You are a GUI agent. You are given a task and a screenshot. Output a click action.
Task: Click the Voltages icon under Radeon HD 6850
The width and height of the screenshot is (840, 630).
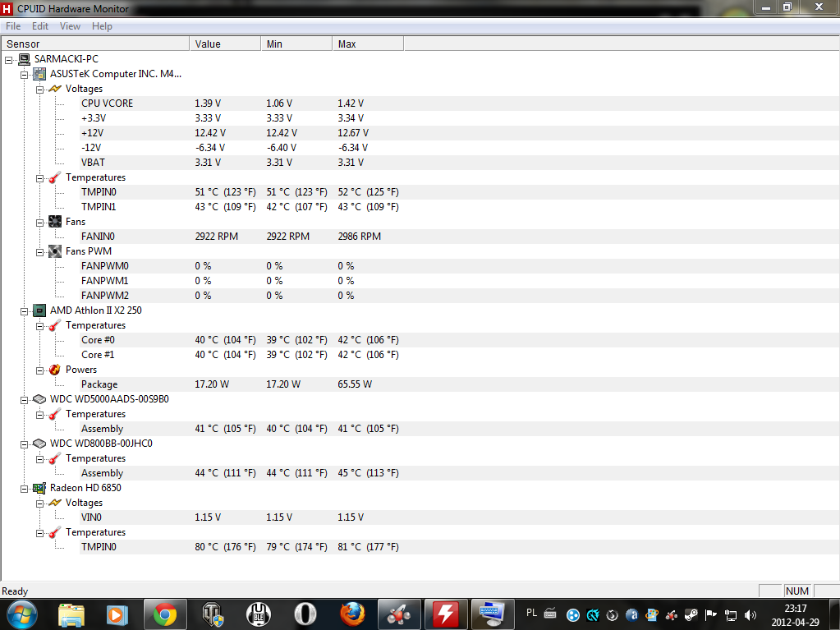pyautogui.click(x=55, y=503)
